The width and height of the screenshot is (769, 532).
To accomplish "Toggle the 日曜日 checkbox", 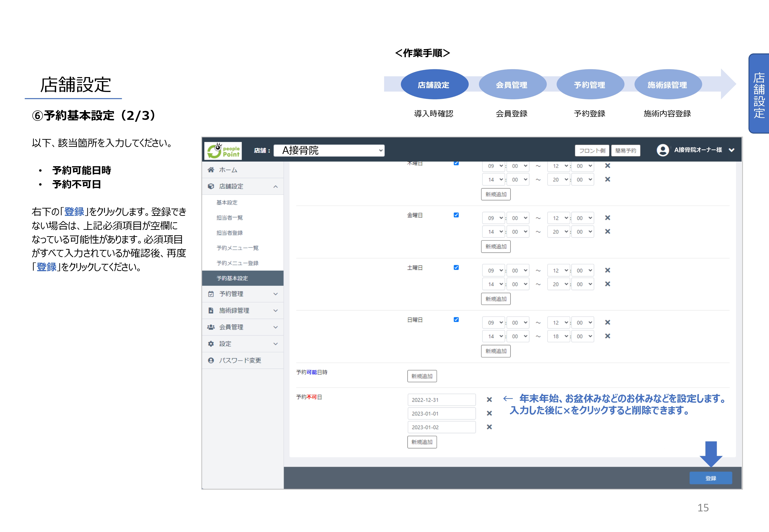I will click(456, 320).
